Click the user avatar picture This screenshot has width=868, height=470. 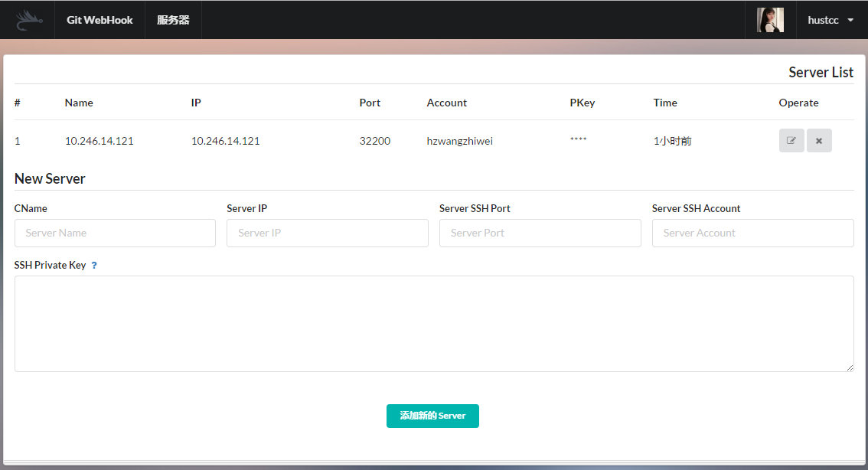(770, 20)
